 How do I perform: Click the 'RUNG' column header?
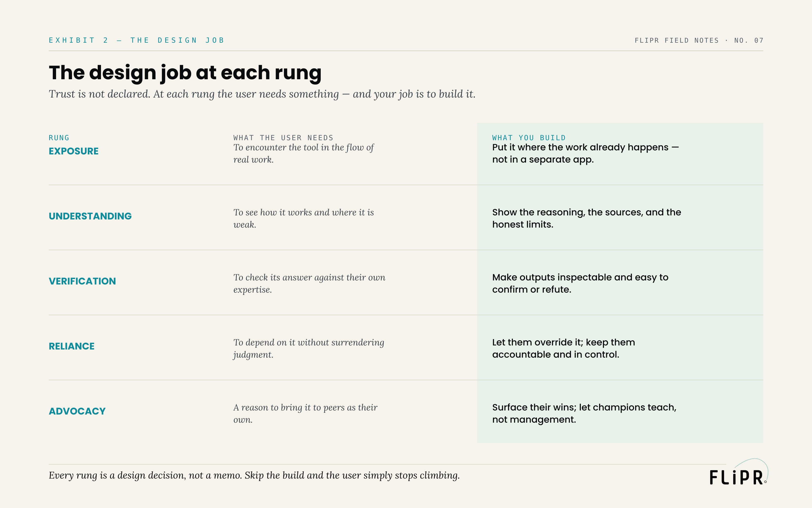(59, 138)
